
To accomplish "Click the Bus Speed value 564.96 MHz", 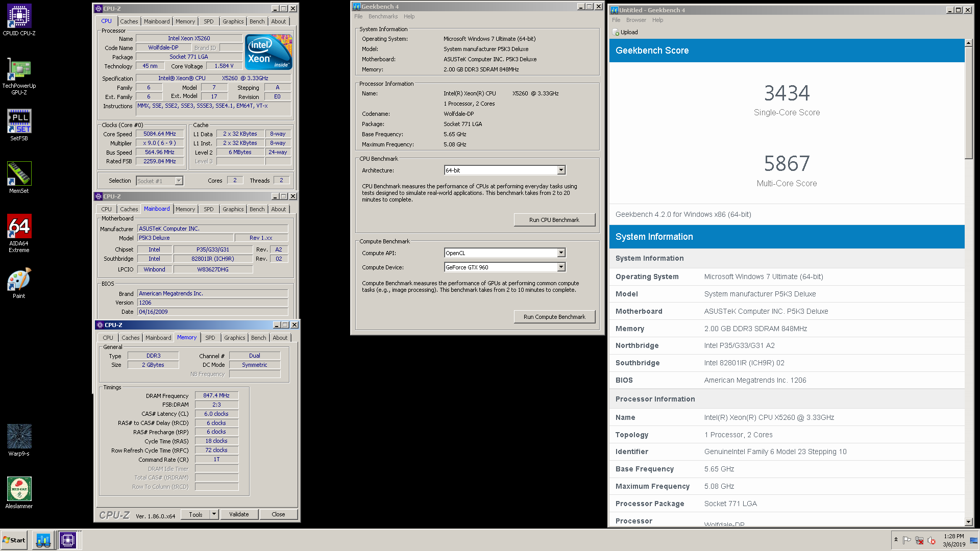I will point(160,153).
